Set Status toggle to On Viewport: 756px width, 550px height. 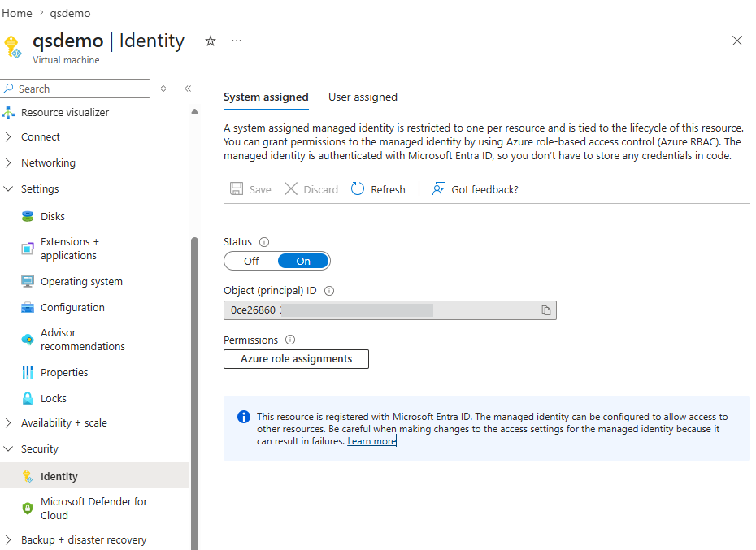pos(303,262)
